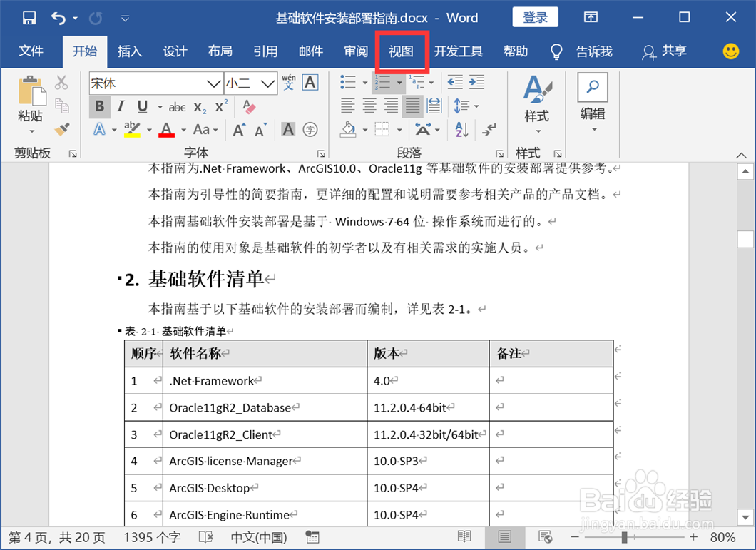756x550 pixels.
Task: Click the Paste clipboard icon
Action: click(31, 90)
